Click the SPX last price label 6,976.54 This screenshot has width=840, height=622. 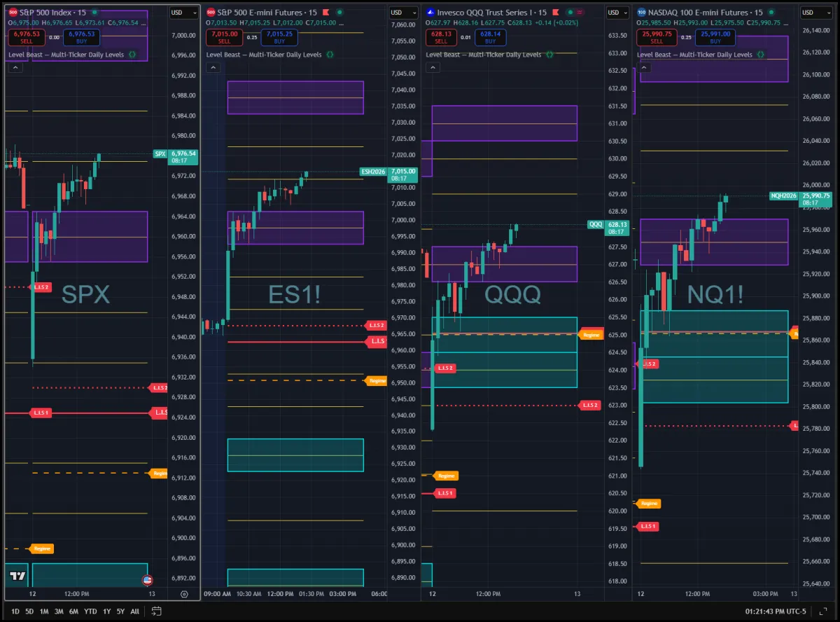tap(183, 157)
